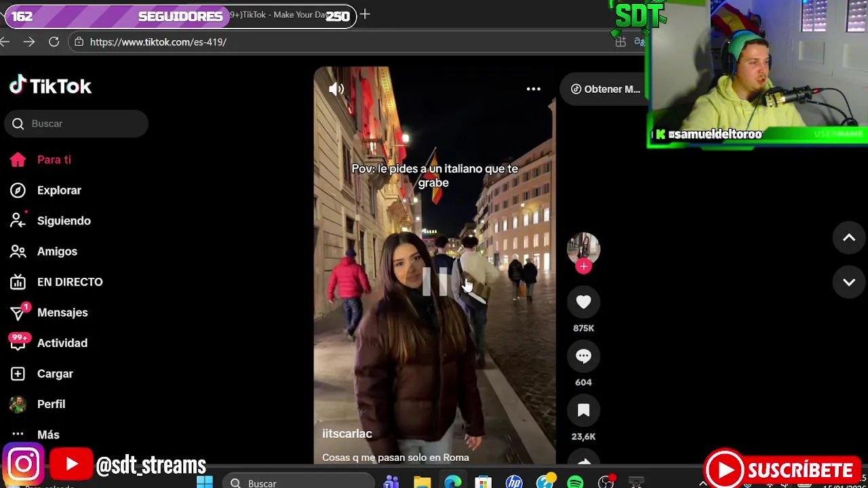Click the site info icon in address bar

pyautogui.click(x=79, y=42)
